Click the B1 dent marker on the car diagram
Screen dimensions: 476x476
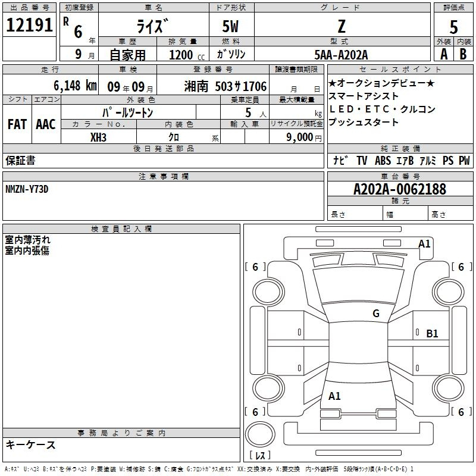[x=432, y=334]
